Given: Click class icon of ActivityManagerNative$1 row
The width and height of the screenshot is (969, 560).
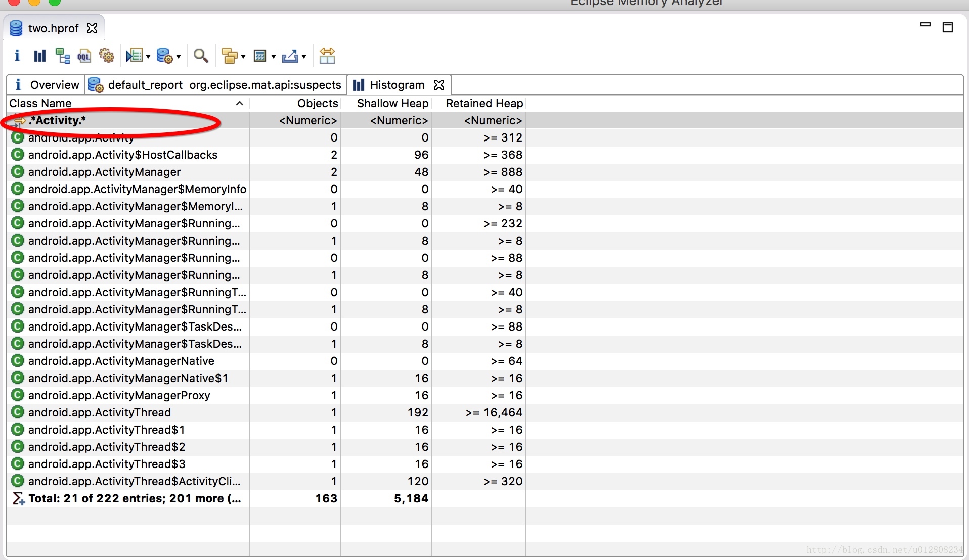Looking at the screenshot, I should tap(18, 378).
